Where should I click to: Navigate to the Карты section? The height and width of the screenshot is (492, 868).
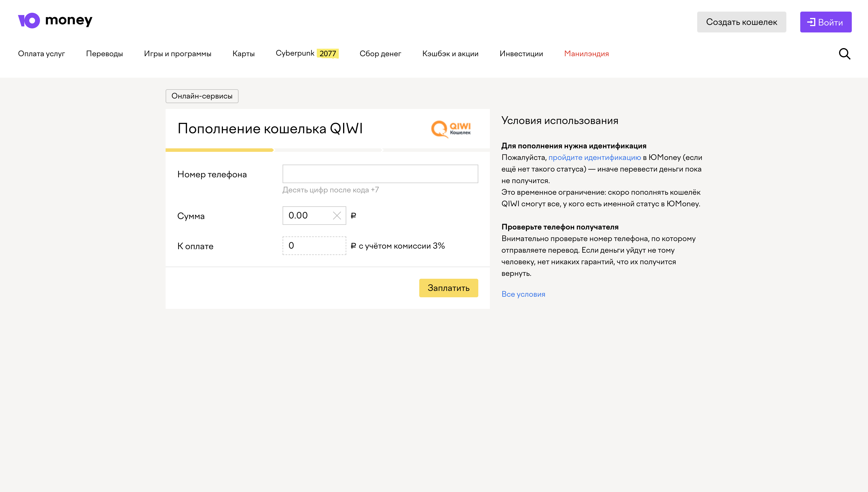coord(243,54)
